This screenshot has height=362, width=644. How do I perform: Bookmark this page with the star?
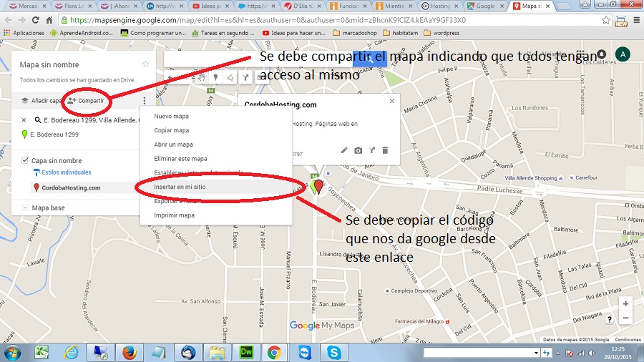tap(605, 20)
